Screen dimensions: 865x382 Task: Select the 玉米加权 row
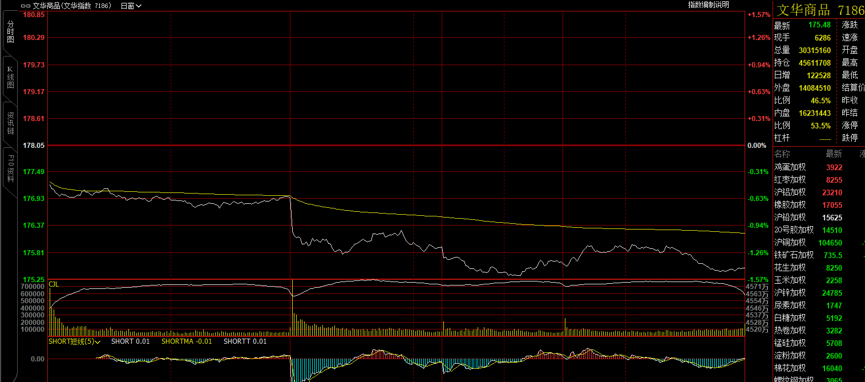coord(819,280)
